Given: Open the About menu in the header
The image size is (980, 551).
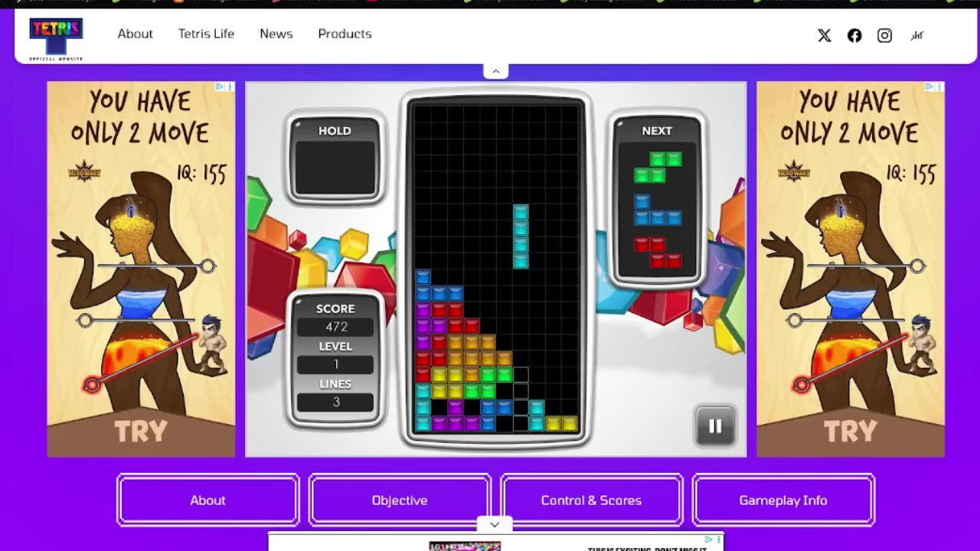Looking at the screenshot, I should (135, 34).
